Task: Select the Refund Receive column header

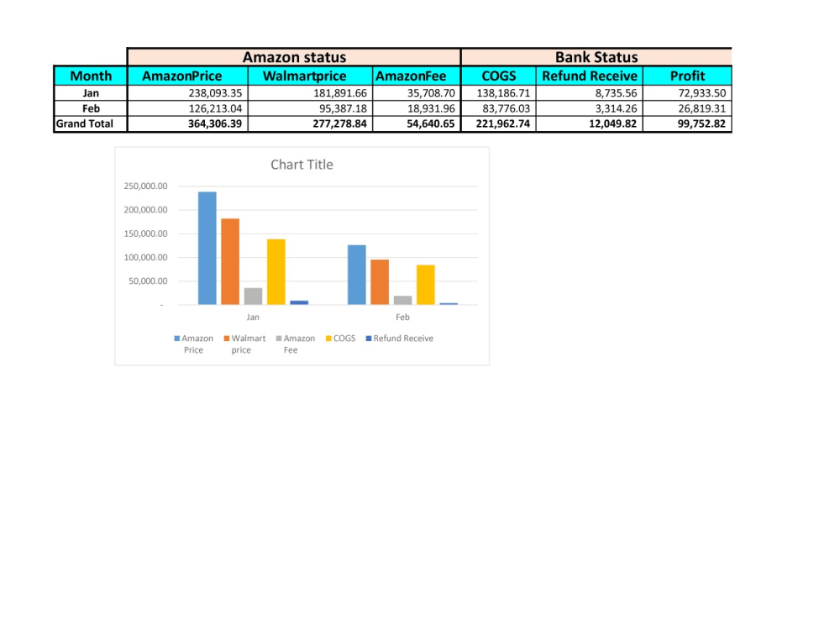Action: click(590, 76)
